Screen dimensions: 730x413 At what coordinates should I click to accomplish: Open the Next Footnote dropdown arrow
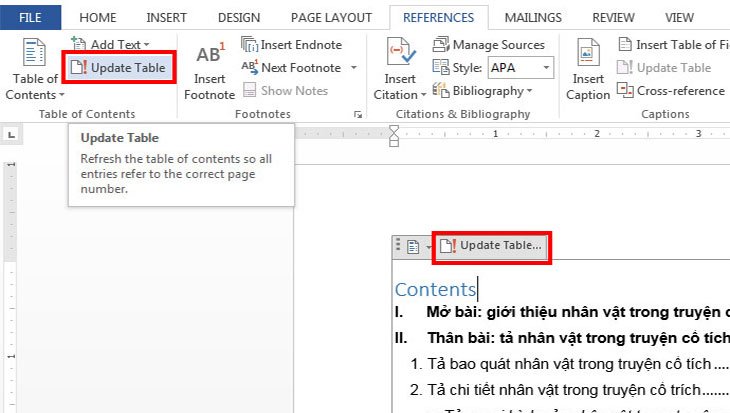354,68
